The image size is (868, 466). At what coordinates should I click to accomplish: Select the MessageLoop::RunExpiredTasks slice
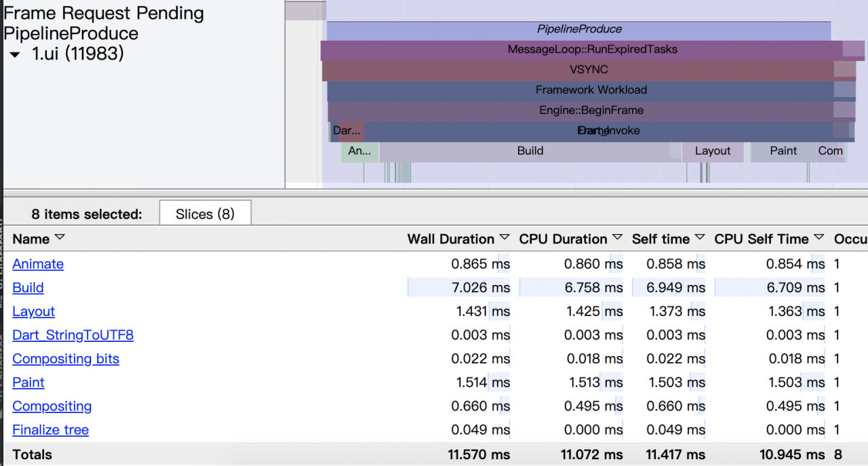(592, 50)
